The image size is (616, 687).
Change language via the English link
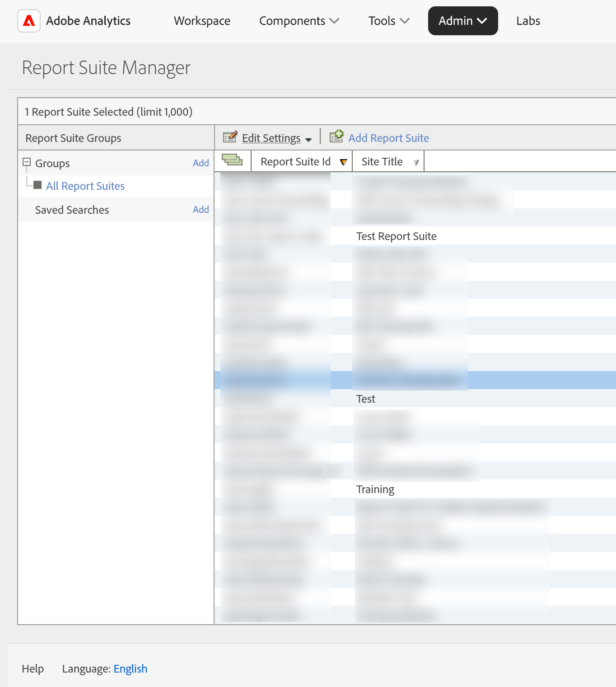[x=131, y=668]
